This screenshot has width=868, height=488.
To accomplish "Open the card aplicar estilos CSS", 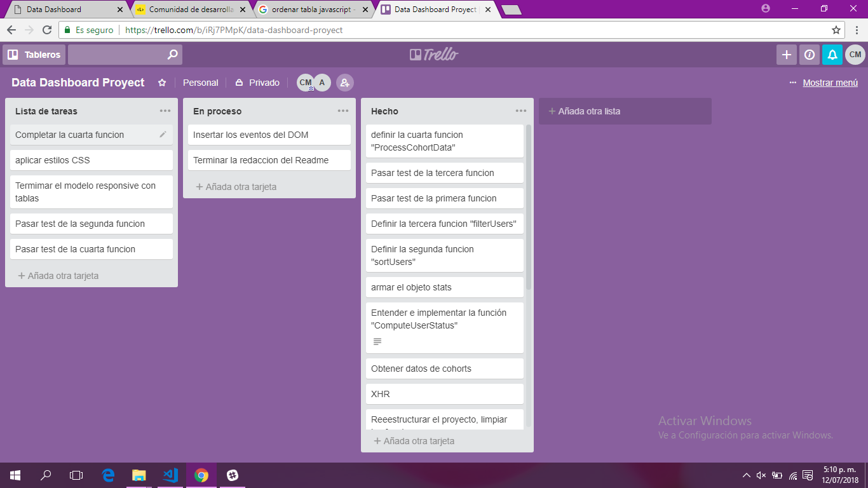I will coord(92,160).
